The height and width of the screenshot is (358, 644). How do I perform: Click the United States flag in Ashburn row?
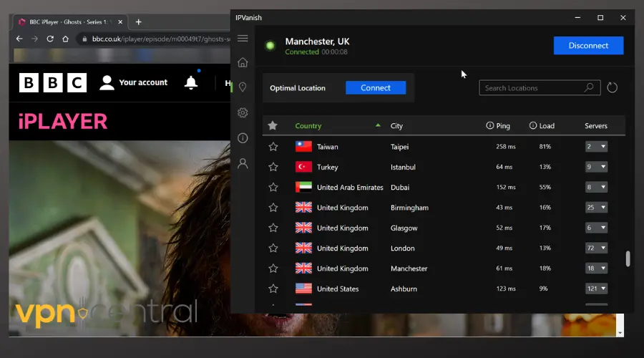pyautogui.click(x=303, y=289)
